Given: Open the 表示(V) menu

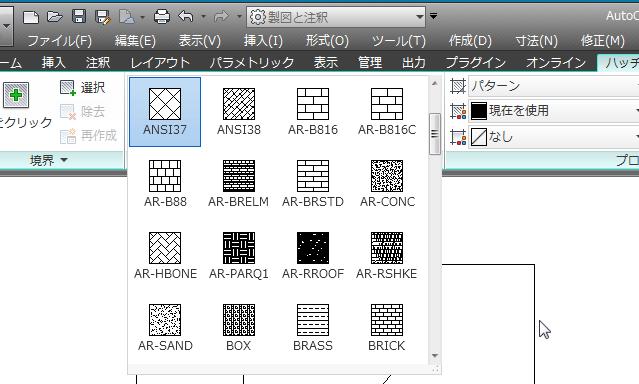Looking at the screenshot, I should pos(200,41).
